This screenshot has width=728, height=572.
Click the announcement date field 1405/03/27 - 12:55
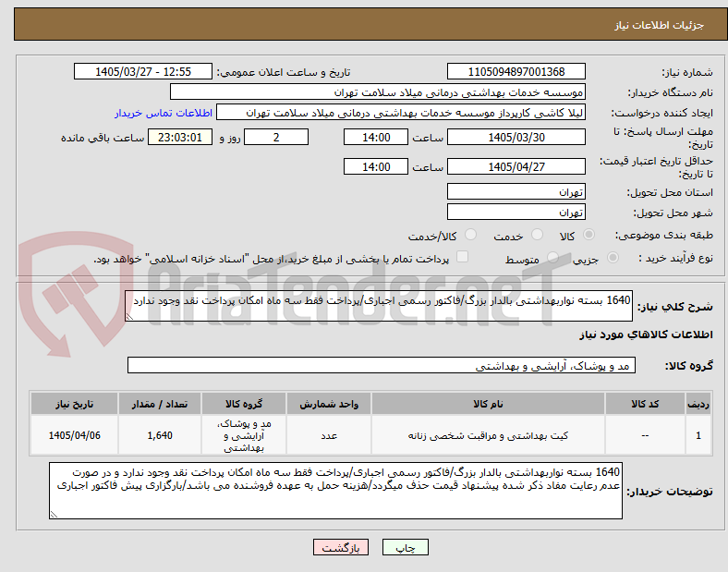pos(143,71)
